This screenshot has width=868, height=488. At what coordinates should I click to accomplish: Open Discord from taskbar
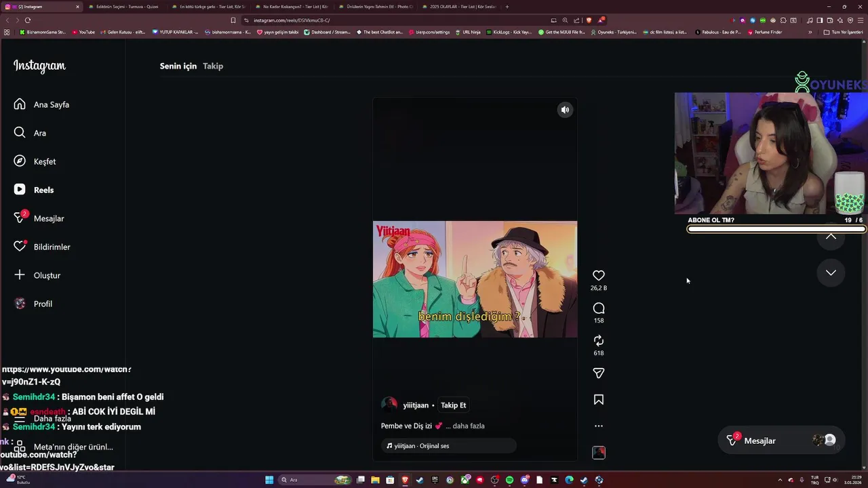[x=524, y=480]
